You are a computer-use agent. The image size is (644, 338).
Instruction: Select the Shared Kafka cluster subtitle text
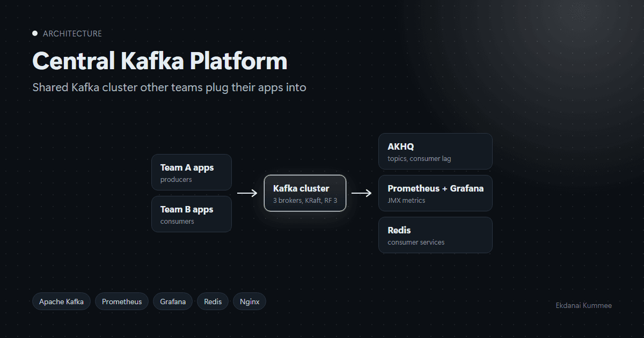tap(170, 87)
